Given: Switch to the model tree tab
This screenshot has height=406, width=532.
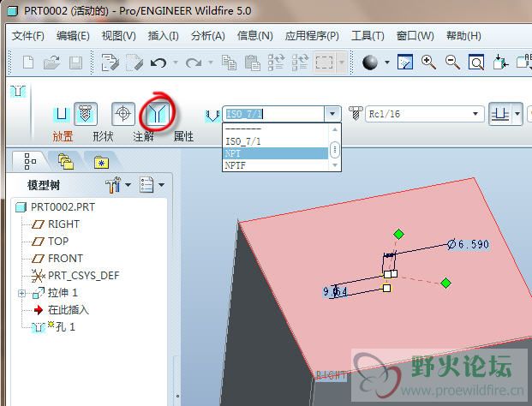Looking at the screenshot, I should pyautogui.click(x=30, y=161).
